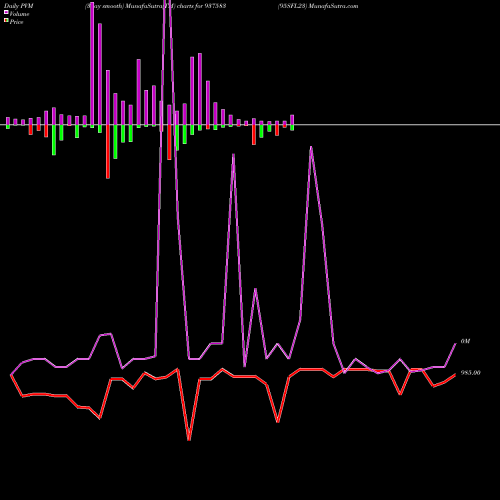
Task: Click the MunafaSutra.com text at top right
Action: pos(333,6)
